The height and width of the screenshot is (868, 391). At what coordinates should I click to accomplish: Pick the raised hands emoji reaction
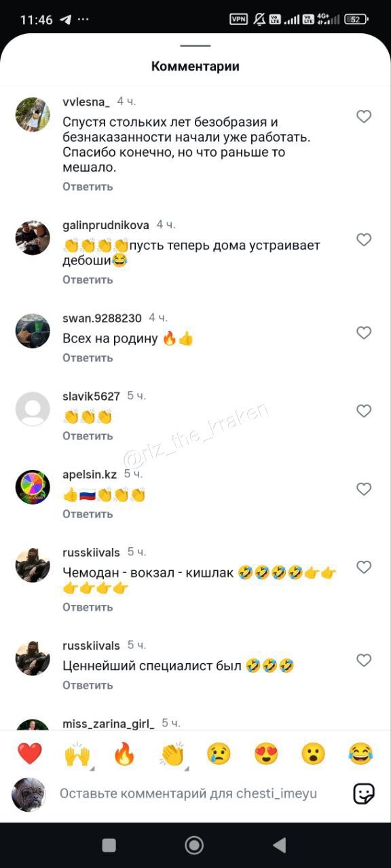pos(77,753)
